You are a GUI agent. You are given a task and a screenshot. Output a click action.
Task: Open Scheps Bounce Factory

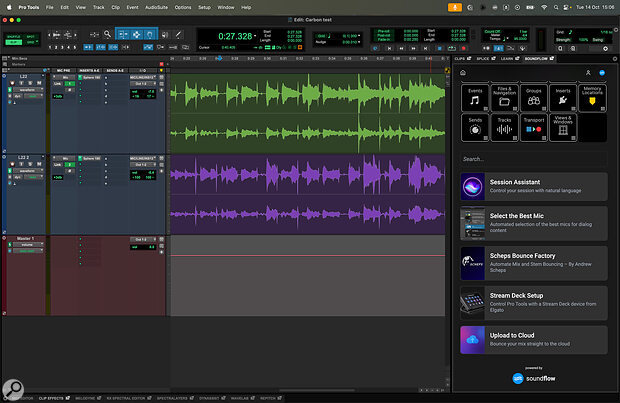pos(534,263)
